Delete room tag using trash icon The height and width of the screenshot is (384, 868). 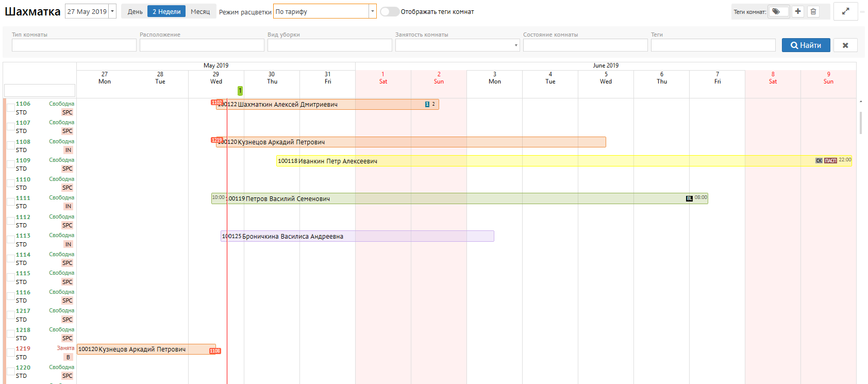tap(813, 11)
